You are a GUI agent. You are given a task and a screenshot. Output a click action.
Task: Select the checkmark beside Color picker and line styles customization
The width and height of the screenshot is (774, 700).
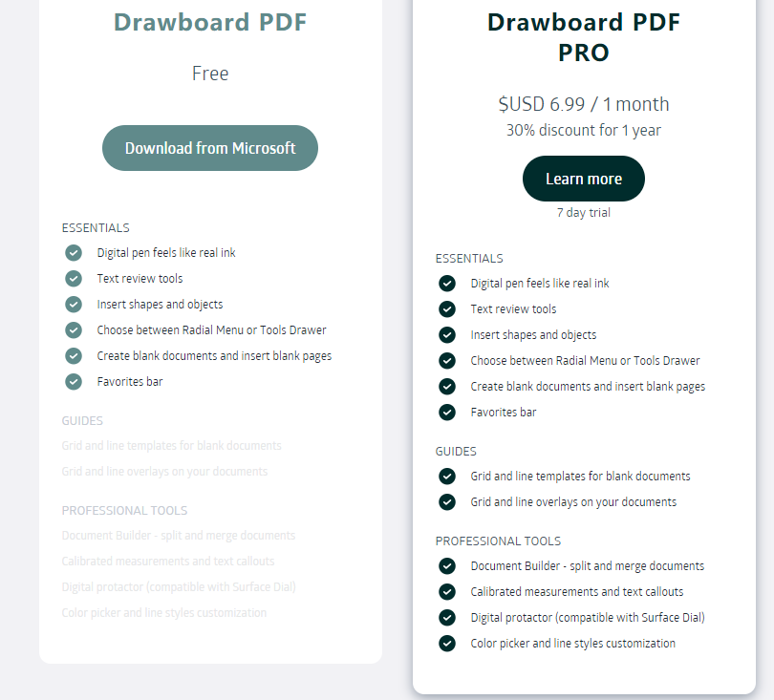pos(447,643)
